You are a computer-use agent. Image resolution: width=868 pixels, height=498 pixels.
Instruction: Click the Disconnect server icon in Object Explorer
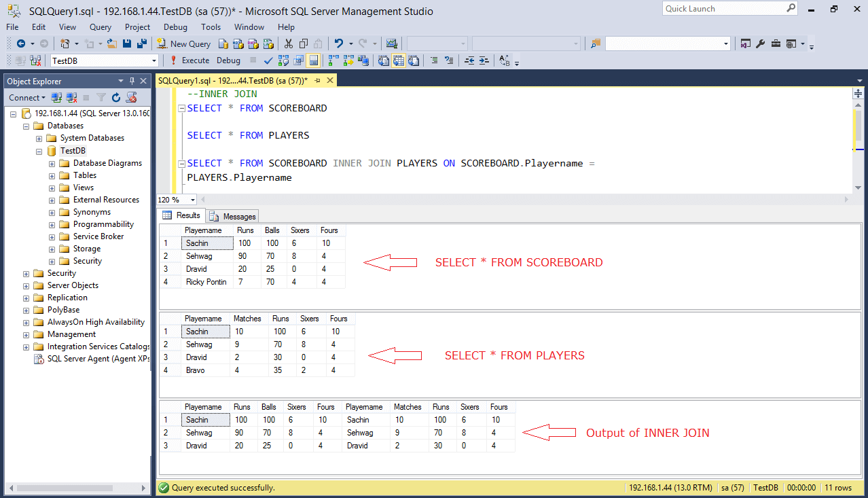point(70,98)
